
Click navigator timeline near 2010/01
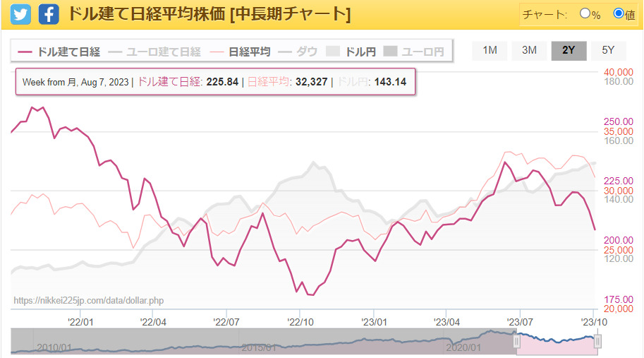click(x=54, y=347)
